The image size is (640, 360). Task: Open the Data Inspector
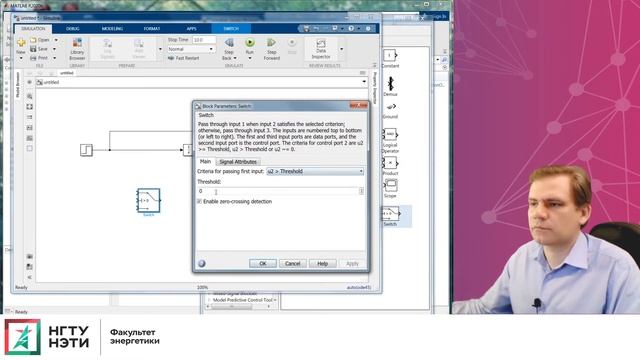coord(321,49)
